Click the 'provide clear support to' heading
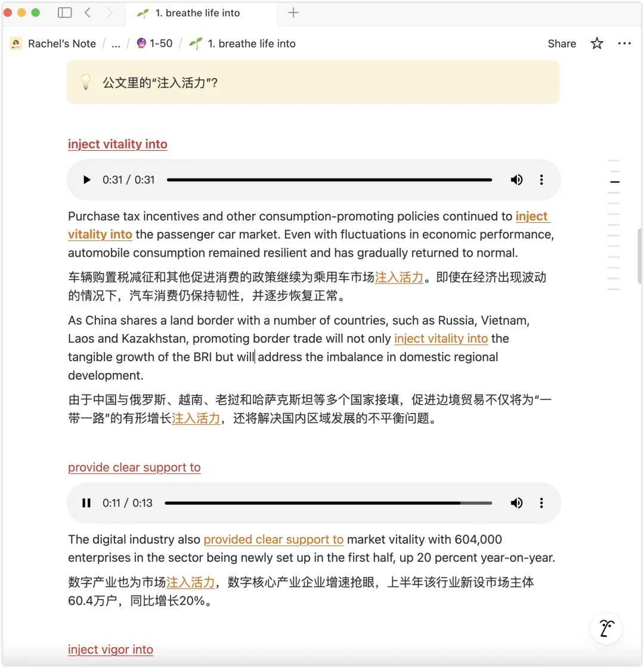The width and height of the screenshot is (644, 668). tap(134, 467)
